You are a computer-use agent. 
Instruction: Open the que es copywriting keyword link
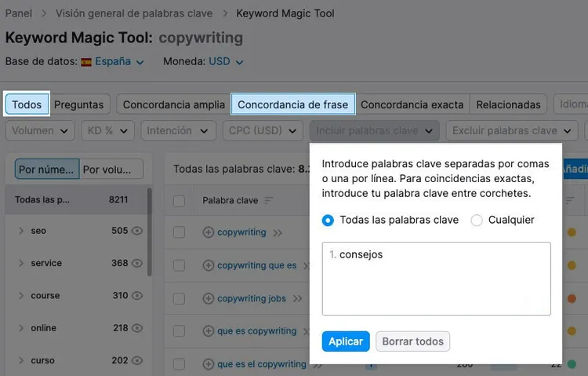(257, 331)
